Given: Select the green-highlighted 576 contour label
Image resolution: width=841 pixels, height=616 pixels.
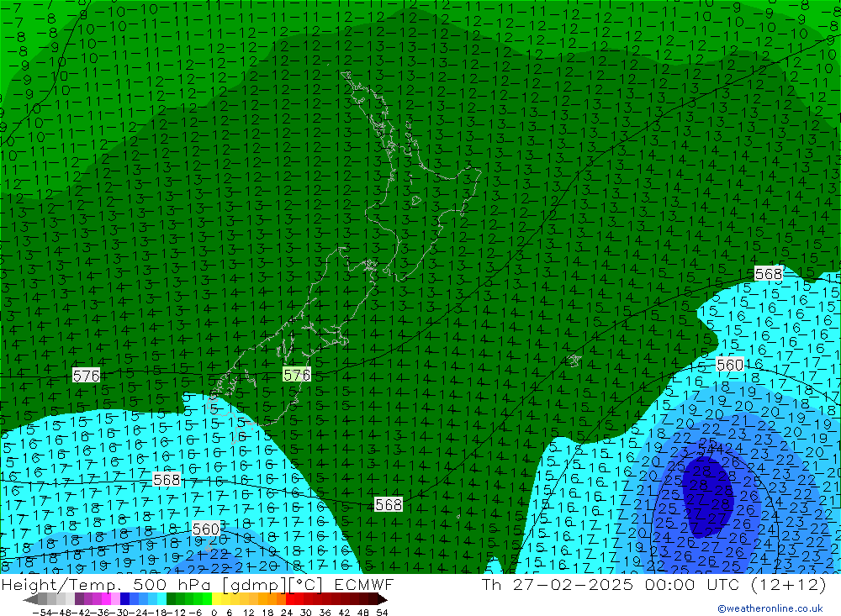Looking at the screenshot, I should click(x=297, y=375).
